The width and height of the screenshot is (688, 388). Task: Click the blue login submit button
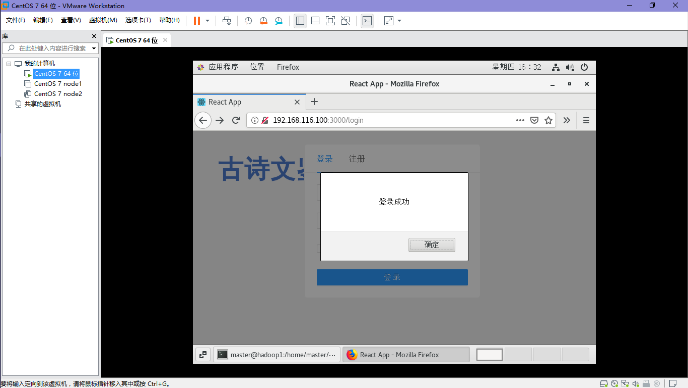[392, 277]
